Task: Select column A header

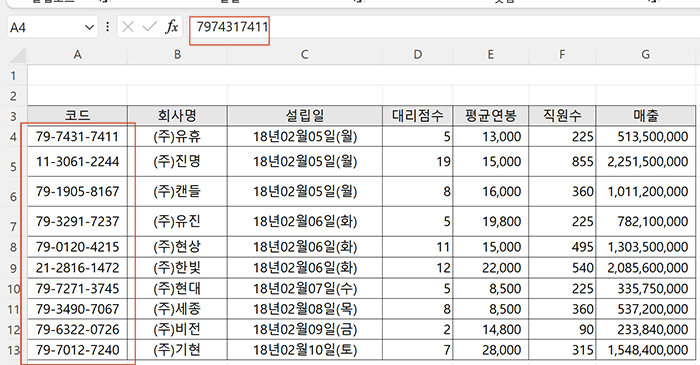Action: pos(77,55)
